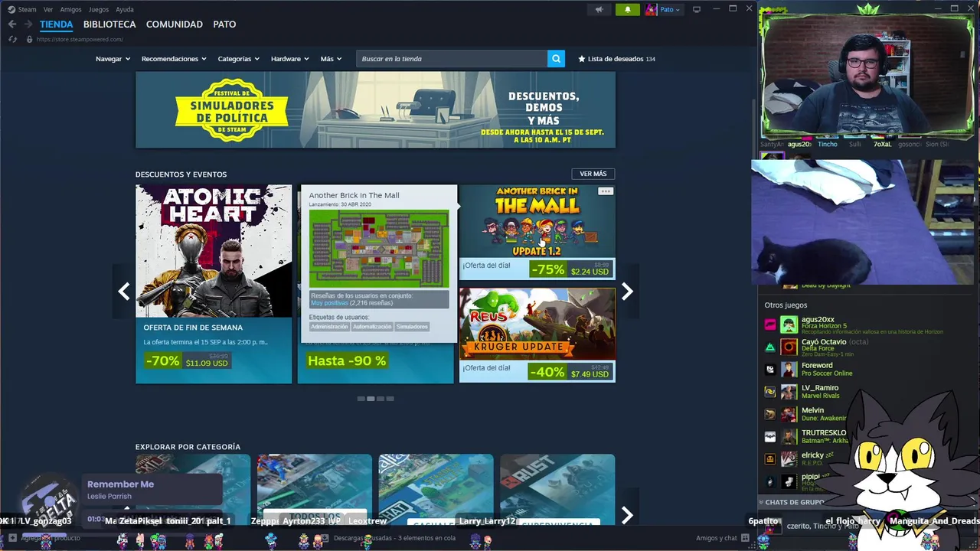Expand the Más dropdown
This screenshot has width=980, height=551.
pyautogui.click(x=331, y=59)
